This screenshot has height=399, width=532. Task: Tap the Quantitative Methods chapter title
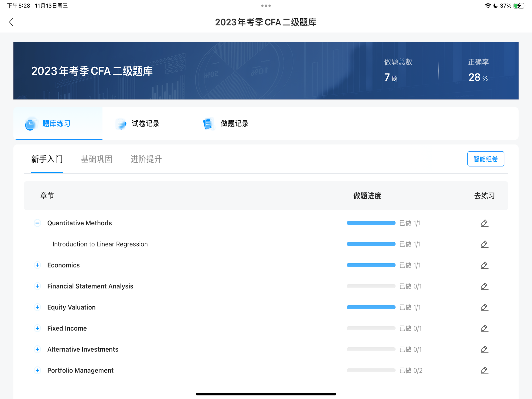tap(79, 223)
